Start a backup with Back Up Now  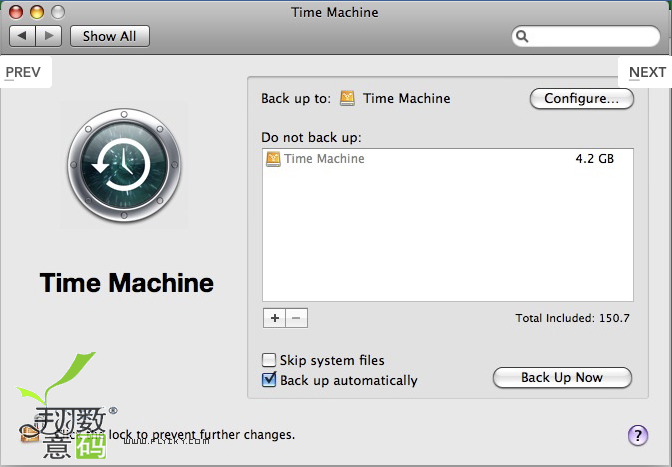[562, 377]
